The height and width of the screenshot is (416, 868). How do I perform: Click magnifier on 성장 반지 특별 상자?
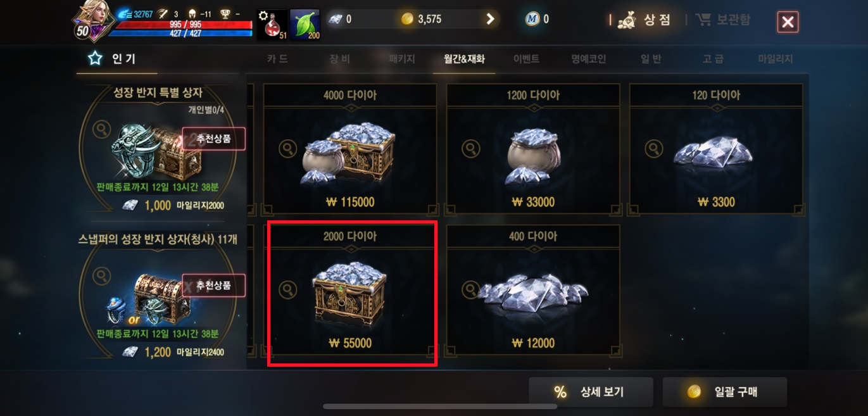(101, 129)
